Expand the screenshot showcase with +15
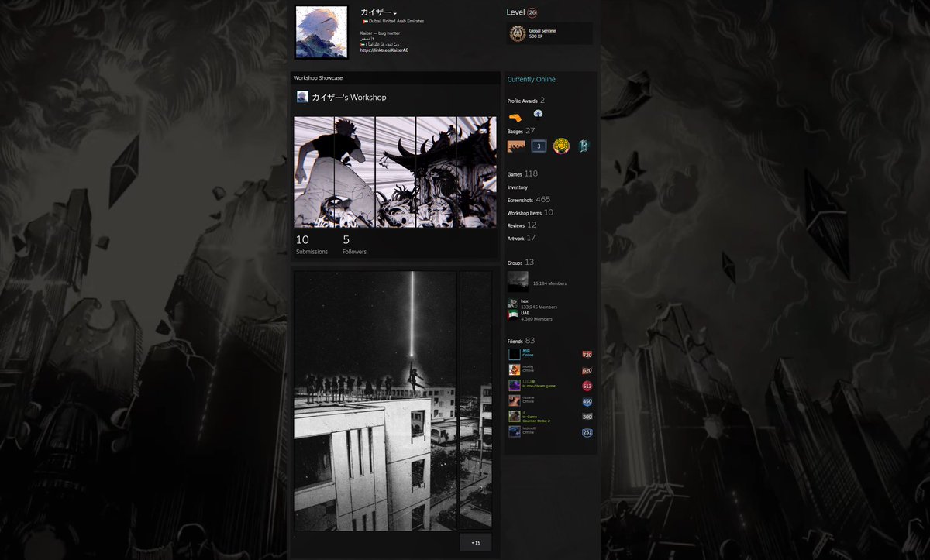Screen dimensions: 930x560 [475, 543]
